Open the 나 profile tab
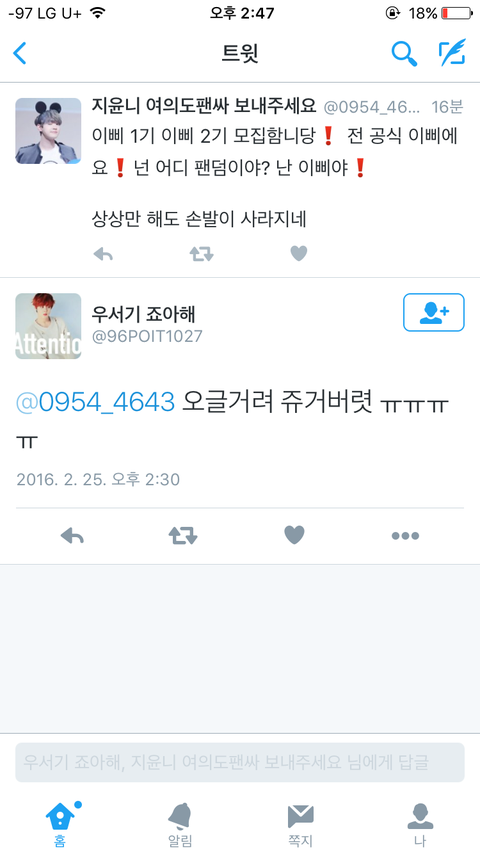 (x=420, y=825)
